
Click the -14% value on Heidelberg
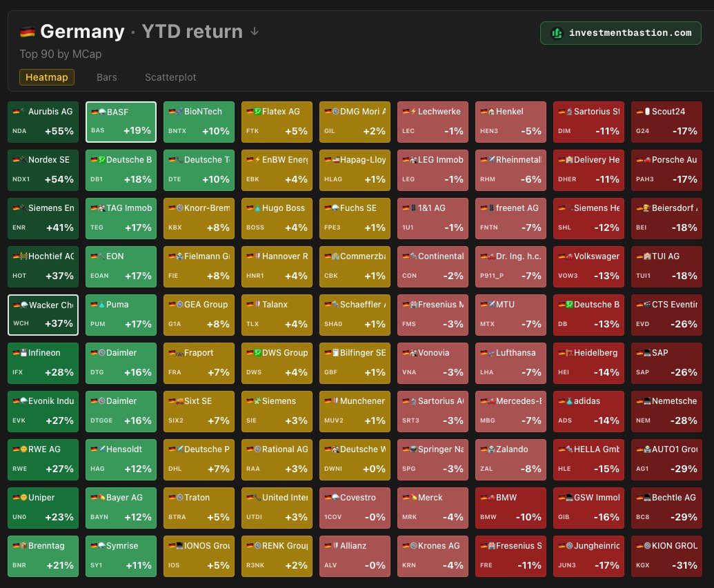click(x=606, y=372)
